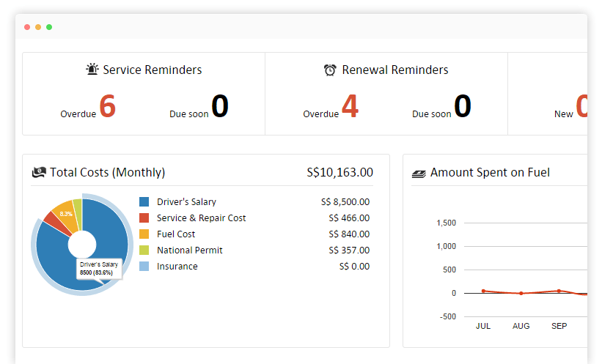Click the 1,500 y-axis label
Viewport: 602px width, 364px height.
click(x=446, y=223)
